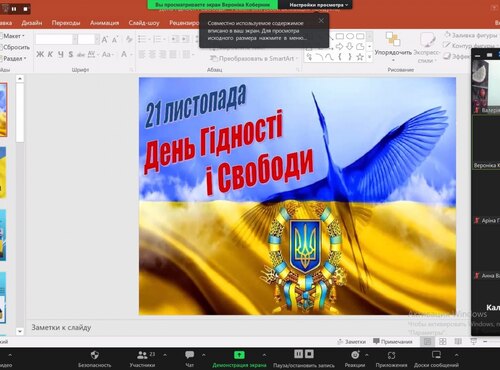The image size is (500, 370).
Task: Switch to slide sorter view icon
Action: pos(443,342)
